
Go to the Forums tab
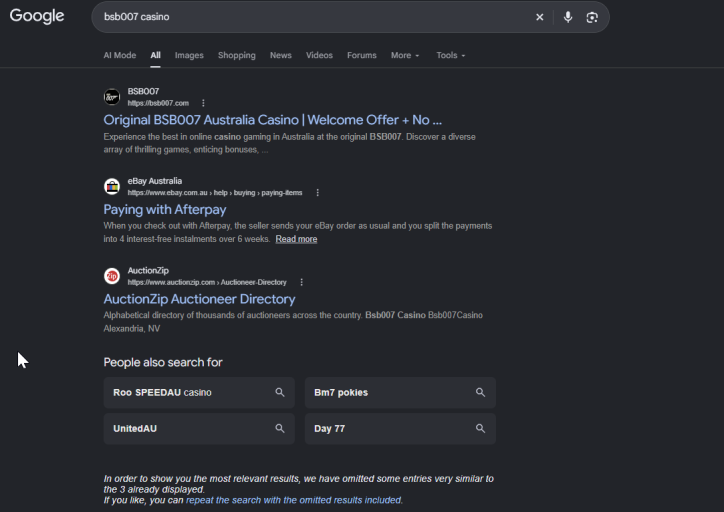point(362,55)
